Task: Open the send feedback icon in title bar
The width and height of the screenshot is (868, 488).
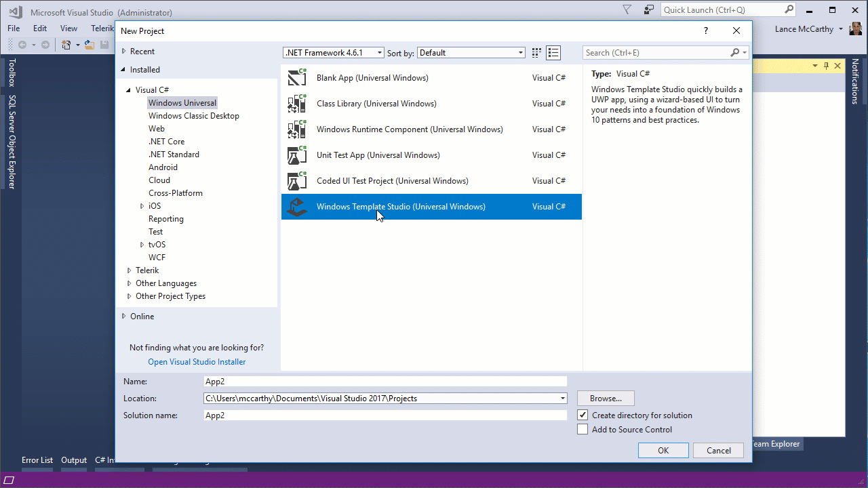Action: [x=648, y=9]
